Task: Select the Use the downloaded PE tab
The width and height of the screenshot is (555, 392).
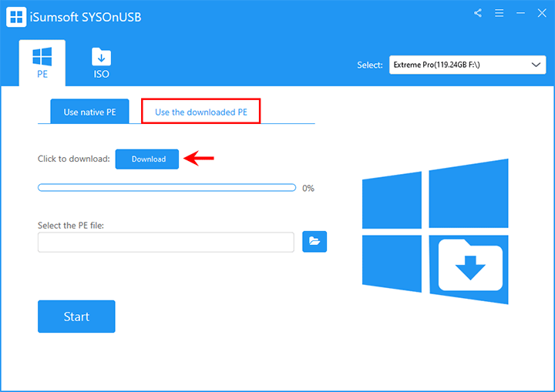Action: [x=200, y=112]
